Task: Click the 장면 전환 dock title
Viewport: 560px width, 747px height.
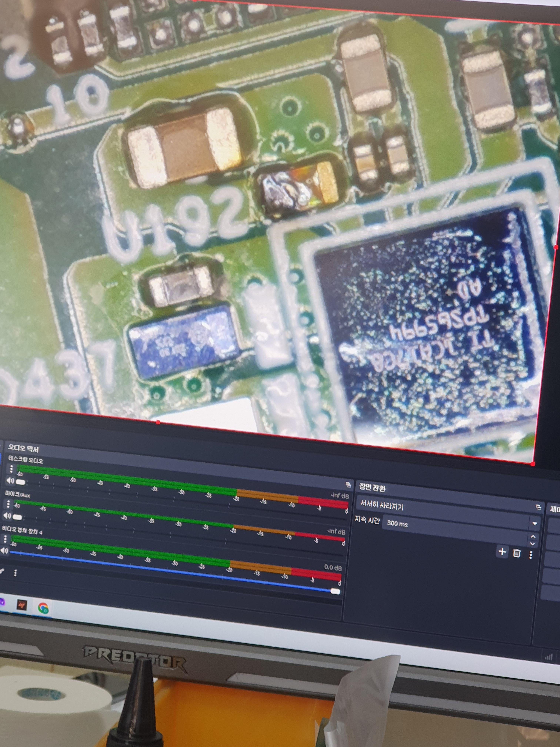Action: pos(372,488)
